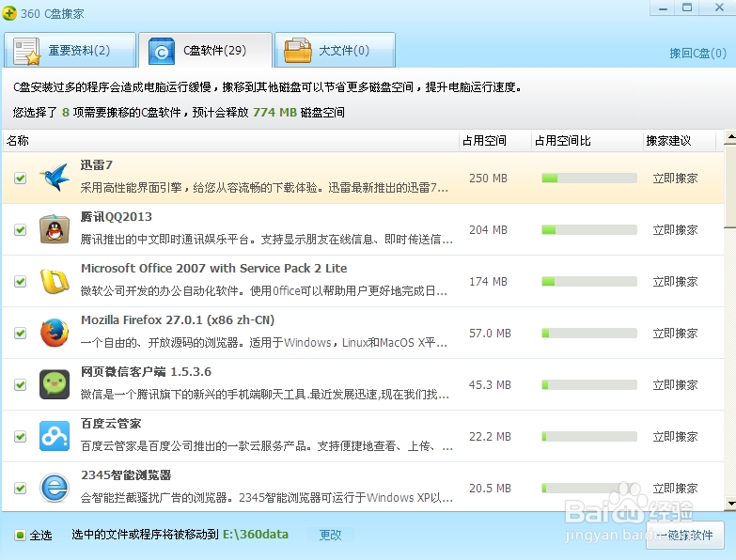Screen dimensions: 736x560
Task: Uncheck the 百度云管家 checkbox
Action: pos(20,436)
